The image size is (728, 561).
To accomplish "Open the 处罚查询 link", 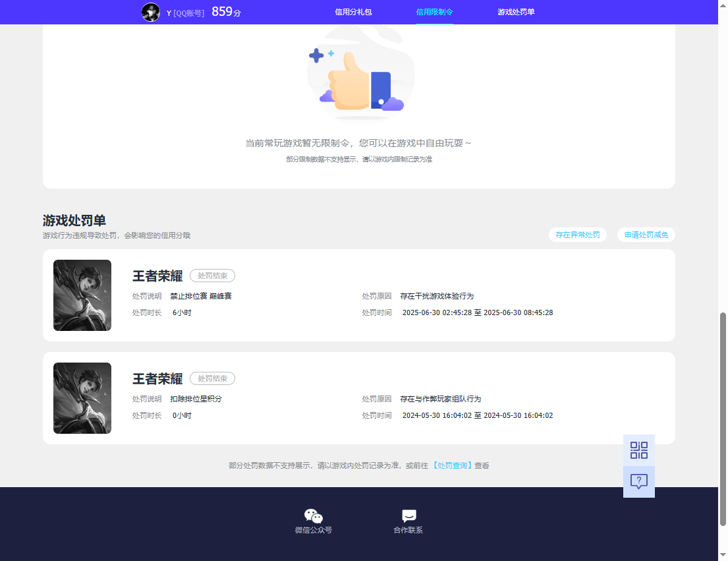I will click(452, 465).
